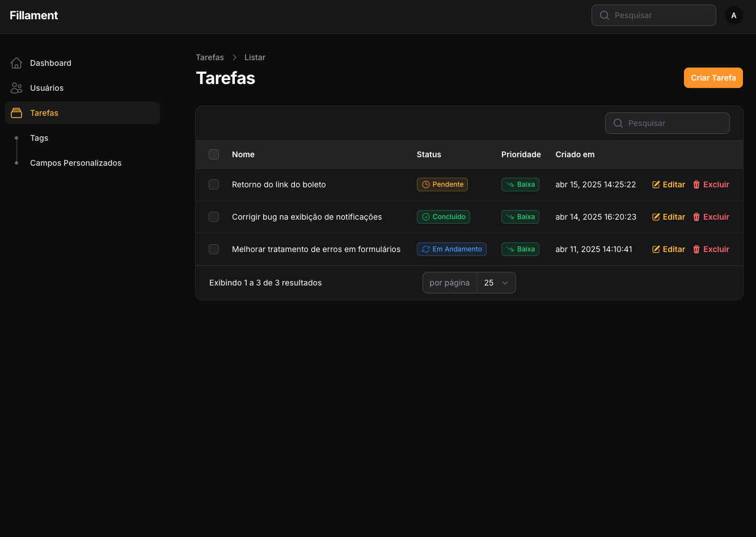Sort by the Criado em column header
Viewport: 756px width, 537px height.
point(575,154)
